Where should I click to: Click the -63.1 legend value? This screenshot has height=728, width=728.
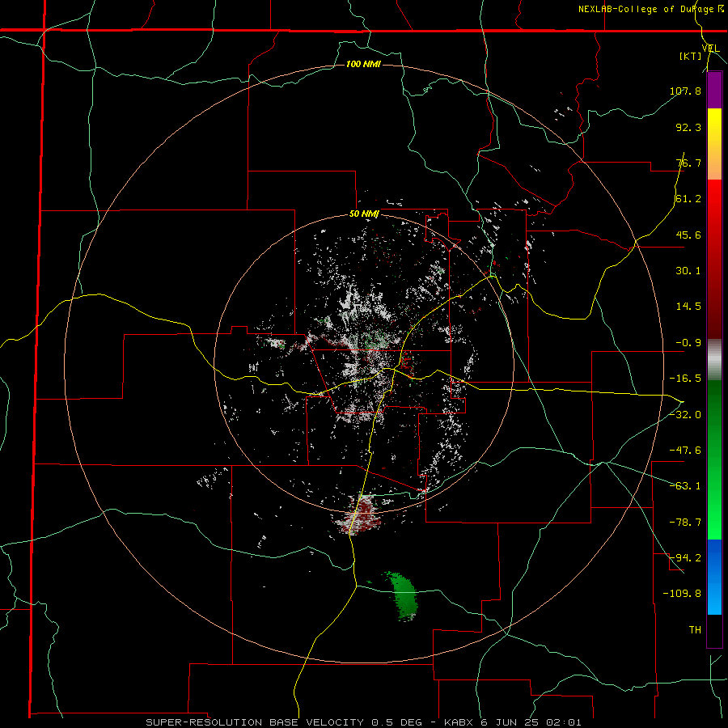pyautogui.click(x=685, y=486)
